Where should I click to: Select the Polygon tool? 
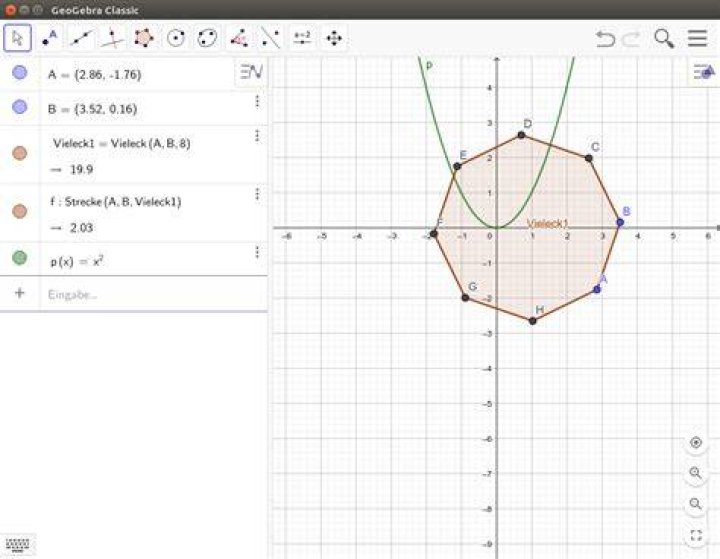[144, 38]
